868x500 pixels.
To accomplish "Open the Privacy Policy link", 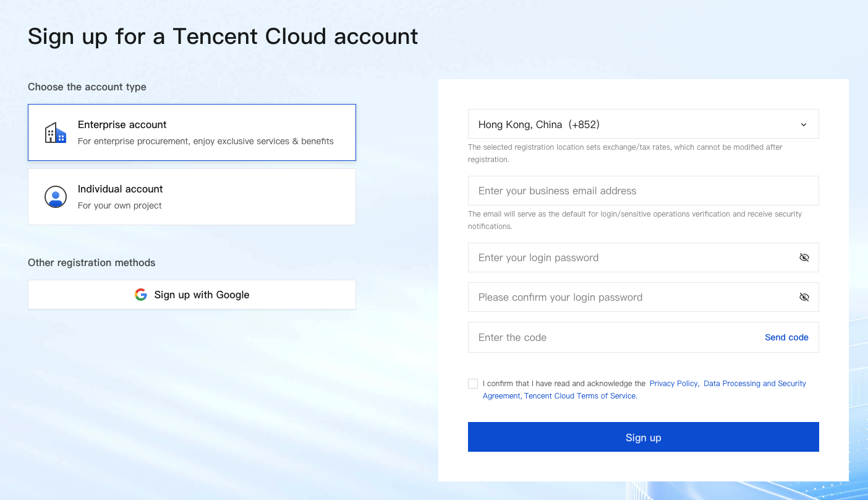I will tap(673, 384).
